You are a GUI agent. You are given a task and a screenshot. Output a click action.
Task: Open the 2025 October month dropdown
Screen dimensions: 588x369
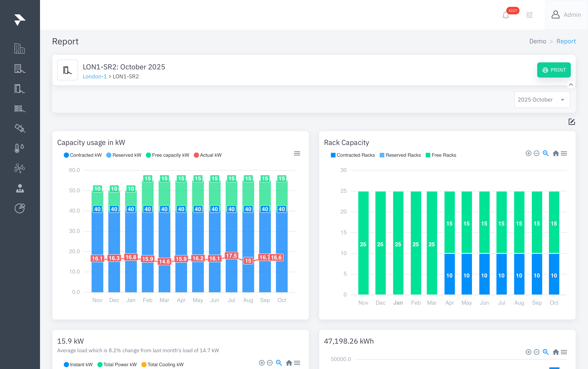[x=542, y=100]
